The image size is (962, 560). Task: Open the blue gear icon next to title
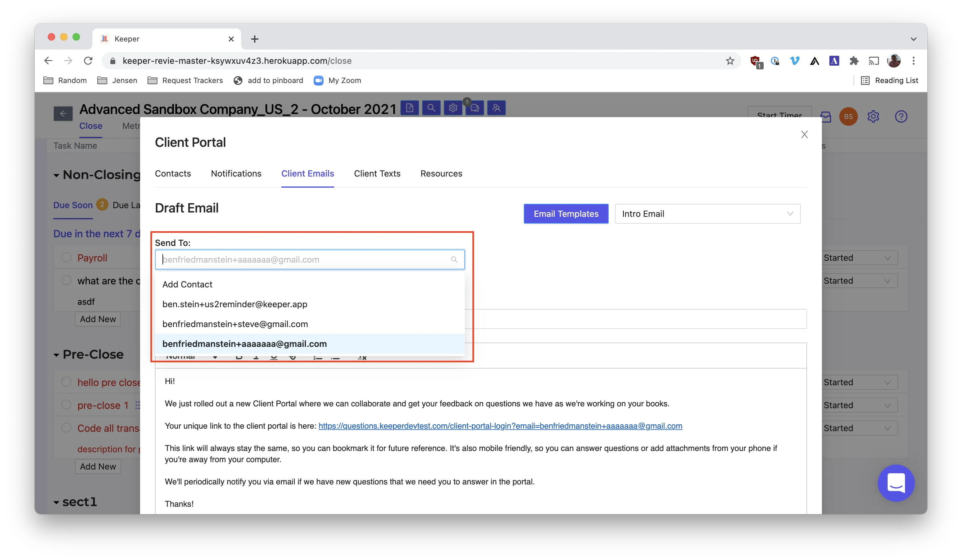[453, 108]
